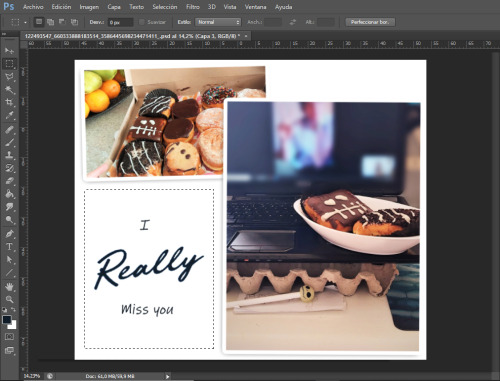Open the marquee tool preset picker arrow
The height and width of the screenshot is (381, 500).
click(x=25, y=23)
